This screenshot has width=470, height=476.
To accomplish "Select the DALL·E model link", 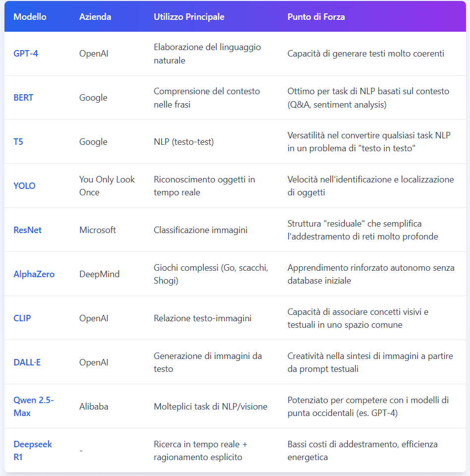I will [x=27, y=362].
